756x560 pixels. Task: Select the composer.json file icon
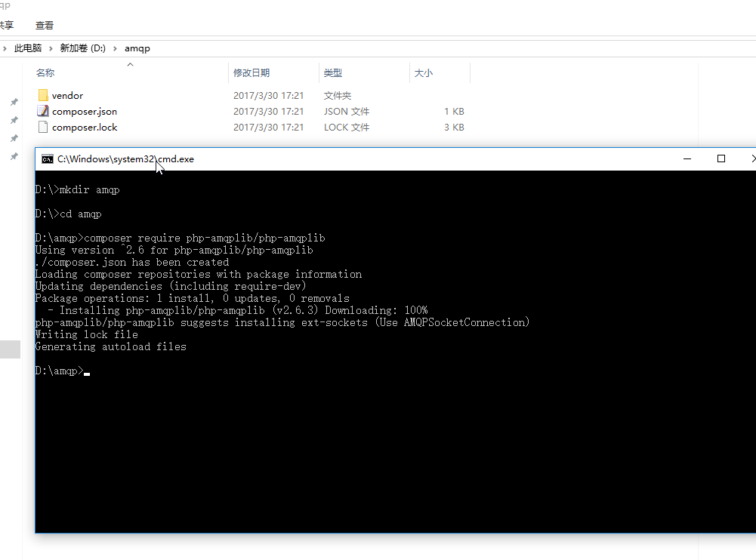click(x=43, y=111)
